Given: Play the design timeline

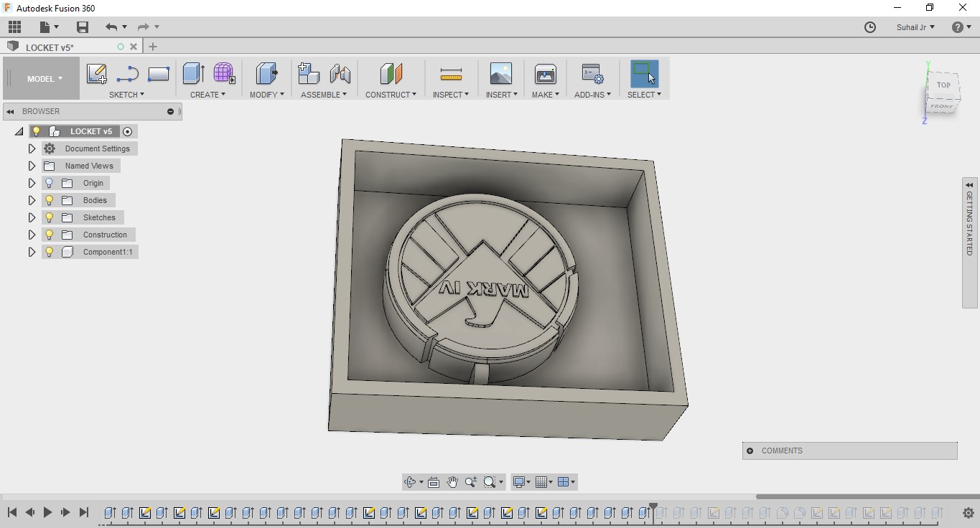Looking at the screenshot, I should click(47, 512).
